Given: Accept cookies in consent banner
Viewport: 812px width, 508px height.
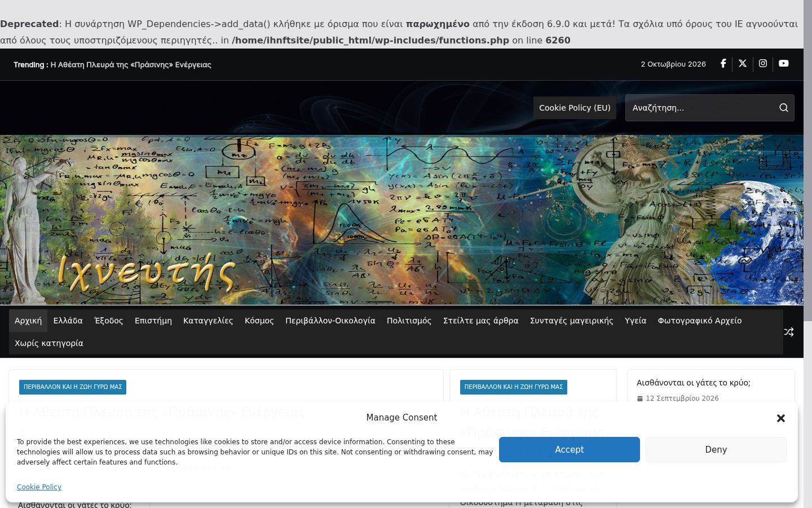Looking at the screenshot, I should [x=570, y=449].
